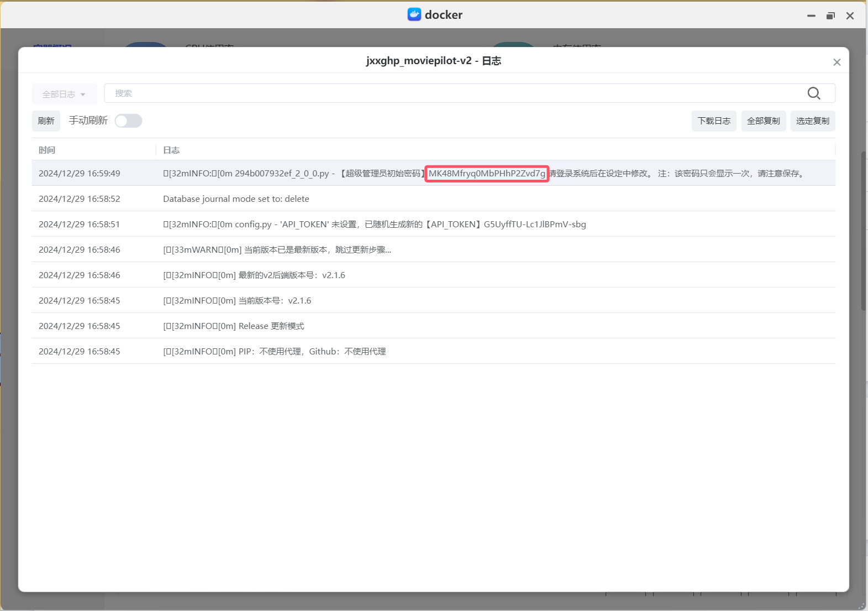Toggle the manual refresh switch
This screenshot has width=868, height=611.
coord(128,121)
